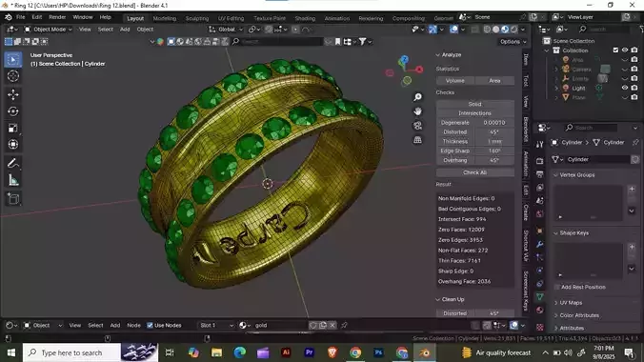Open the Particles properties tab icon

pyautogui.click(x=539, y=257)
